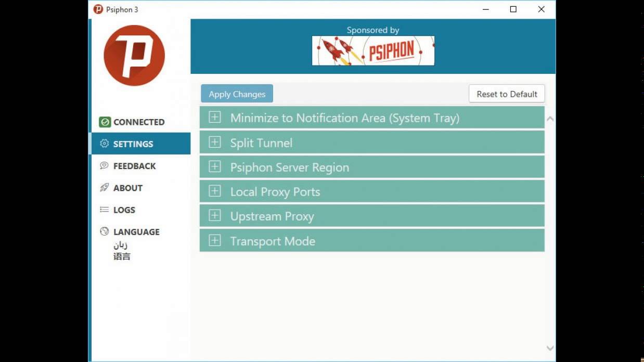Click the Apply Changes button

[x=237, y=94]
